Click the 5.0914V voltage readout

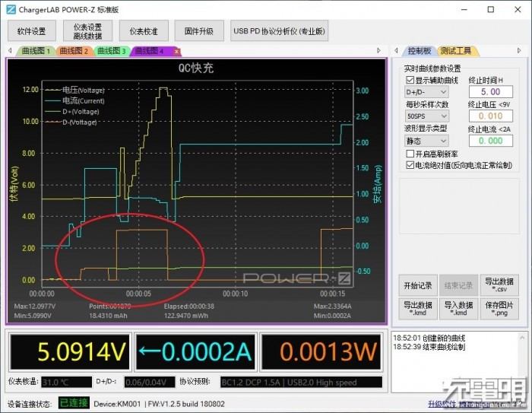coord(70,351)
